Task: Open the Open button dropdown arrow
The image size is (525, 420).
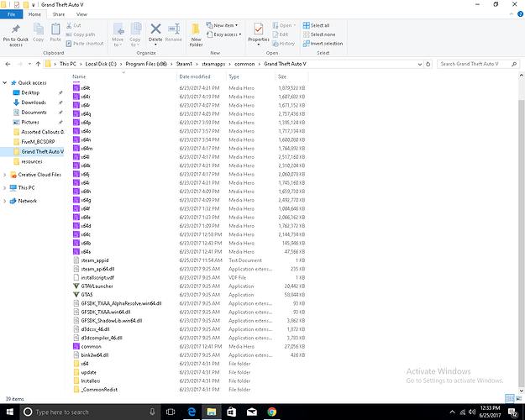Action: tap(295, 25)
